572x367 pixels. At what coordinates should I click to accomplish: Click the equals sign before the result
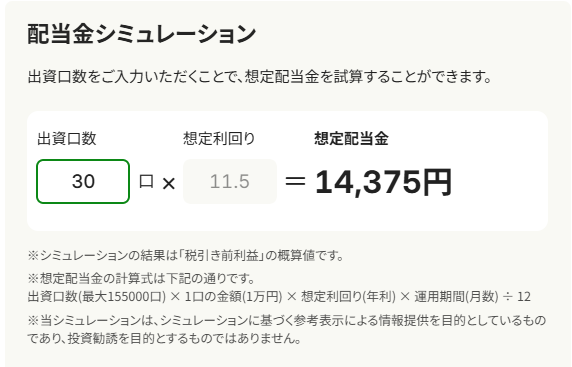[295, 181]
